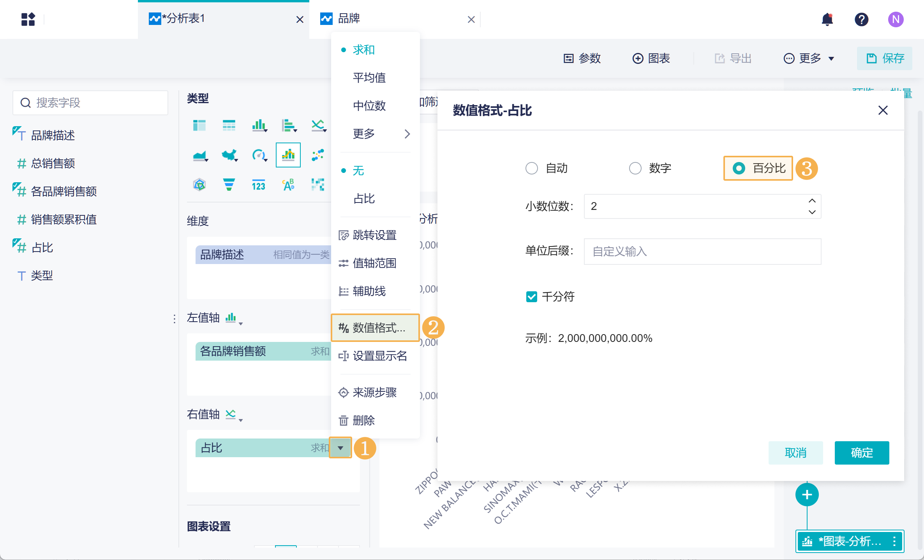Open the help question mark icon
This screenshot has height=560, width=924.
(x=861, y=19)
